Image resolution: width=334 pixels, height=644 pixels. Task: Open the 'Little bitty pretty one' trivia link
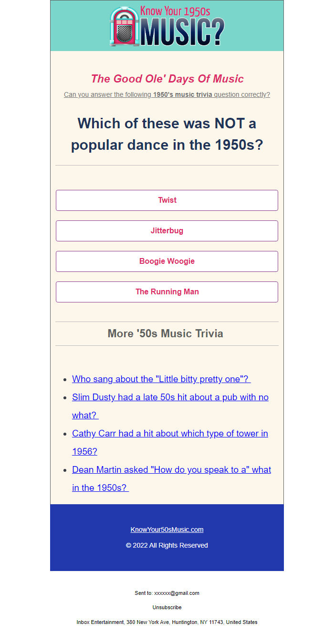(x=161, y=379)
